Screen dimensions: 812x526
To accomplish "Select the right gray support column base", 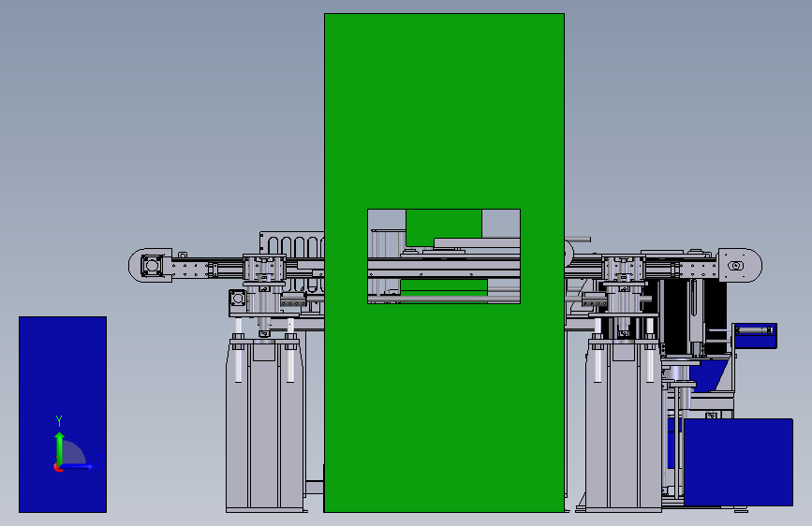I will pyautogui.click(x=623, y=425).
